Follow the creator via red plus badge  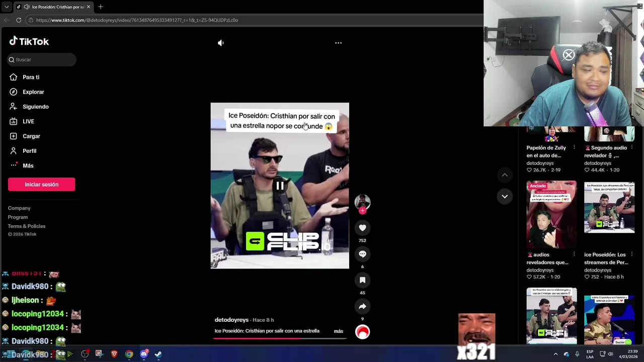362,211
